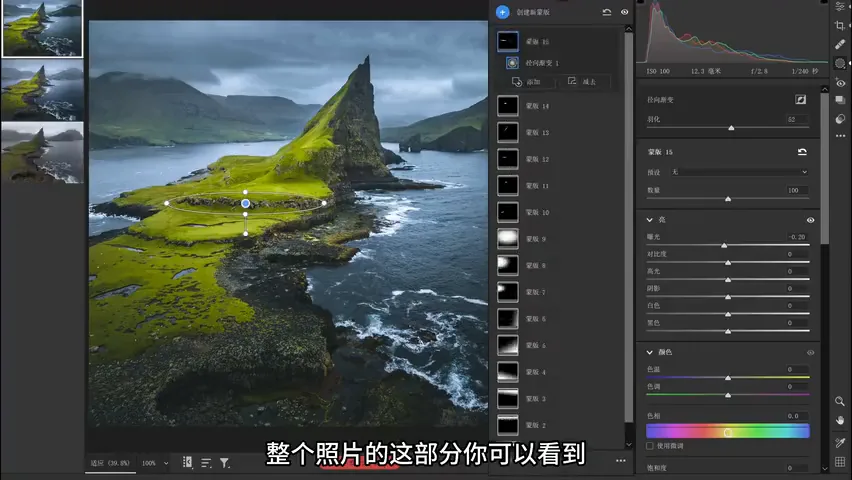Open the Presets overlapping-circles icon
Viewport: 852px width, 480px height.
click(840, 119)
